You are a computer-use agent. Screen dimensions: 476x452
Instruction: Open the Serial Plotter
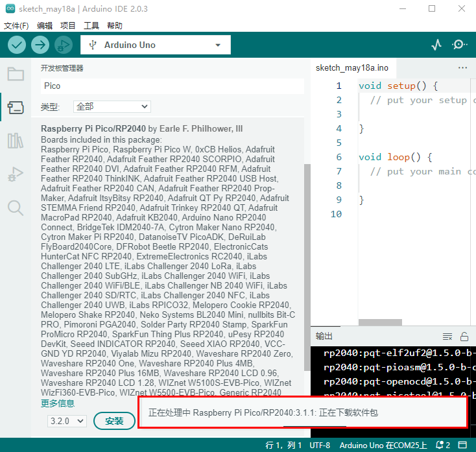click(x=436, y=45)
